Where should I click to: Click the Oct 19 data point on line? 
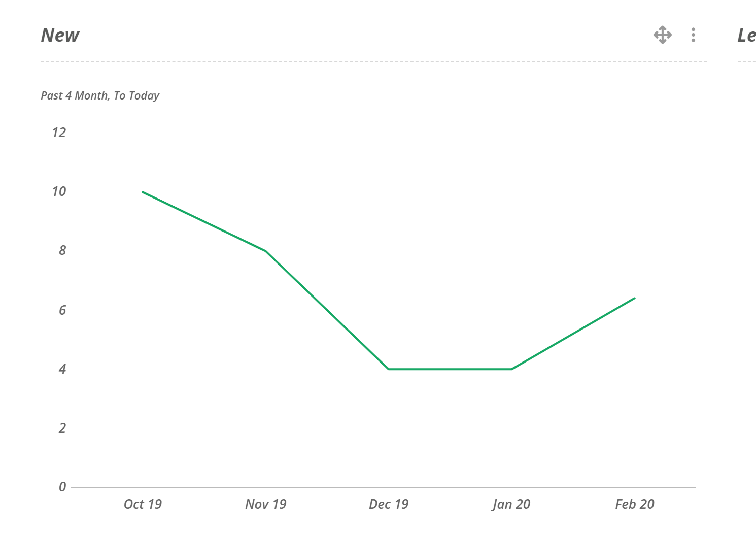pos(143,192)
